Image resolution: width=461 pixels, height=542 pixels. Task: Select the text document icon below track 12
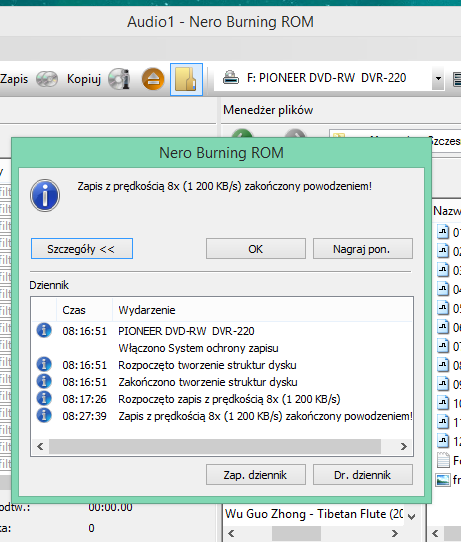pos(443,460)
